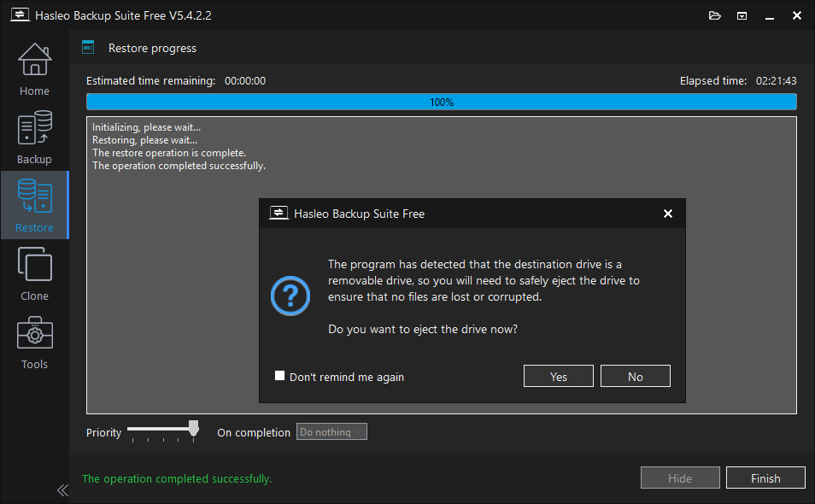Minimize the Hasleo Backup Suite window
This screenshot has height=504, width=815.
[769, 16]
